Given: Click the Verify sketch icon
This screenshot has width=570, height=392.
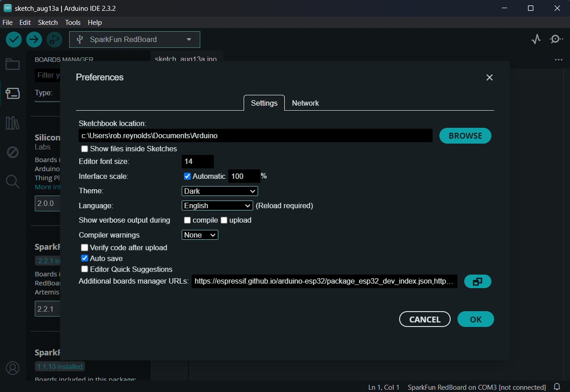Looking at the screenshot, I should 13,39.
